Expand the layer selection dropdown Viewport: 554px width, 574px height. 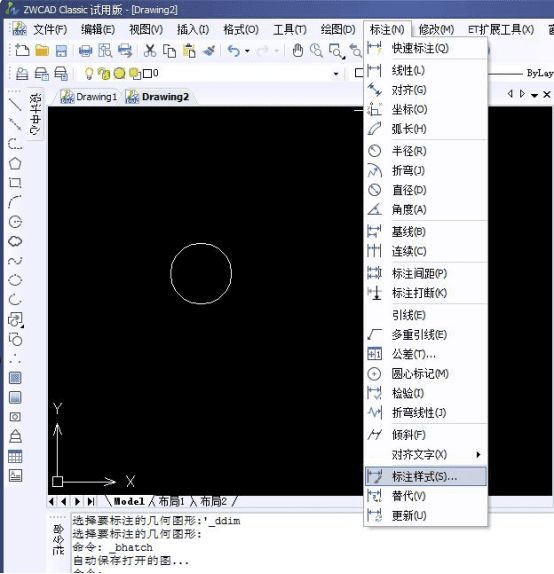pyautogui.click(x=336, y=74)
